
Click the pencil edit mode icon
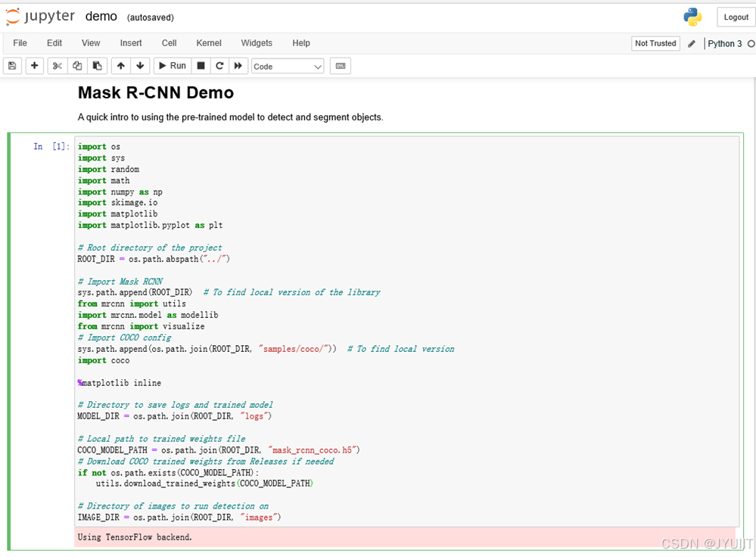click(x=692, y=44)
